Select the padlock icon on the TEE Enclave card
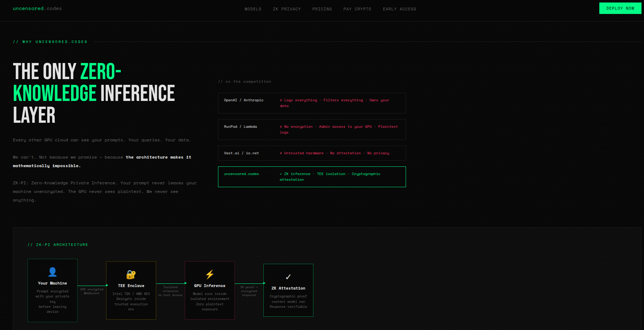644x330 pixels. click(x=131, y=275)
